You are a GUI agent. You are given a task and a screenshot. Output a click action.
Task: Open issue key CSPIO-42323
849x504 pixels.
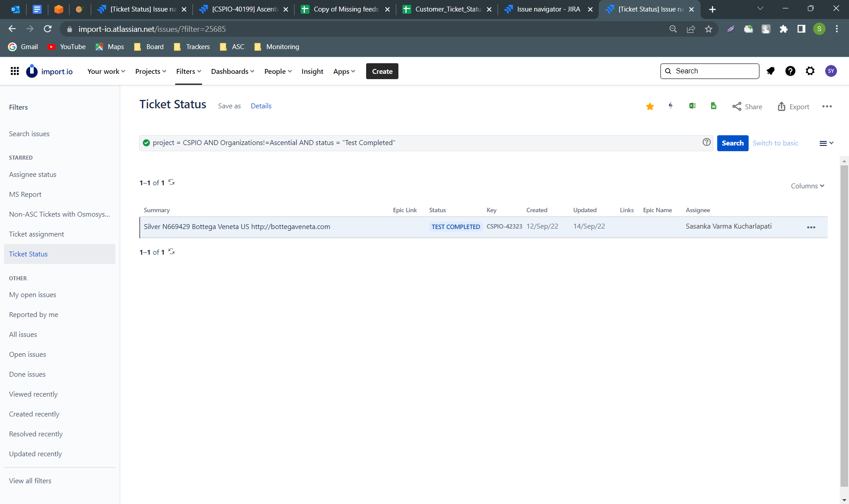pyautogui.click(x=504, y=226)
